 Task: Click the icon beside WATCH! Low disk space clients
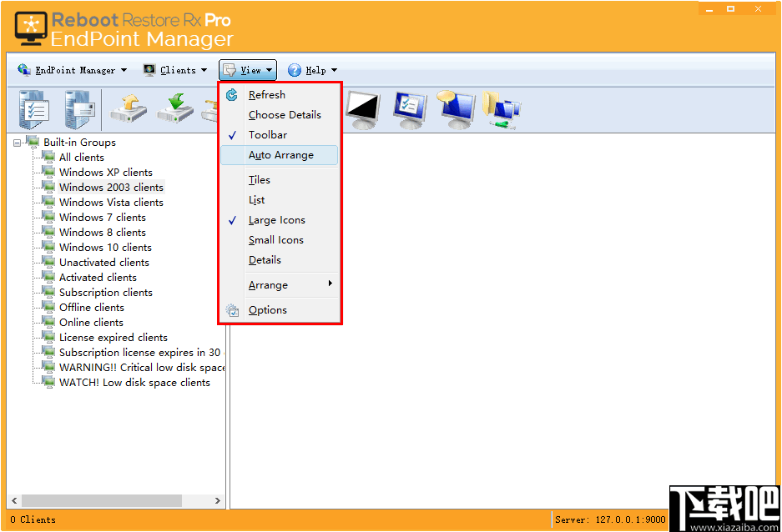point(48,382)
